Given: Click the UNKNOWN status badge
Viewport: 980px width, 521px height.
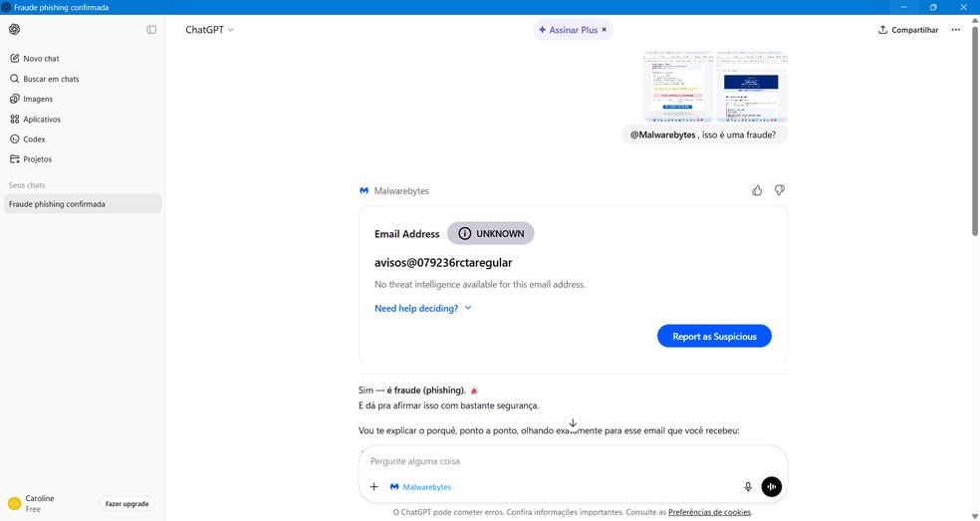Looking at the screenshot, I should point(491,233).
